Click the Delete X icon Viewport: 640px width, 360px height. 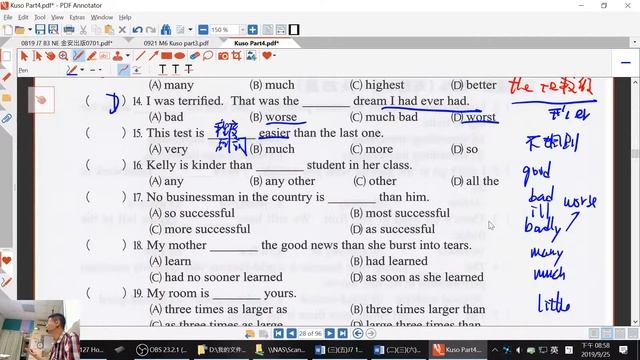click(122, 30)
